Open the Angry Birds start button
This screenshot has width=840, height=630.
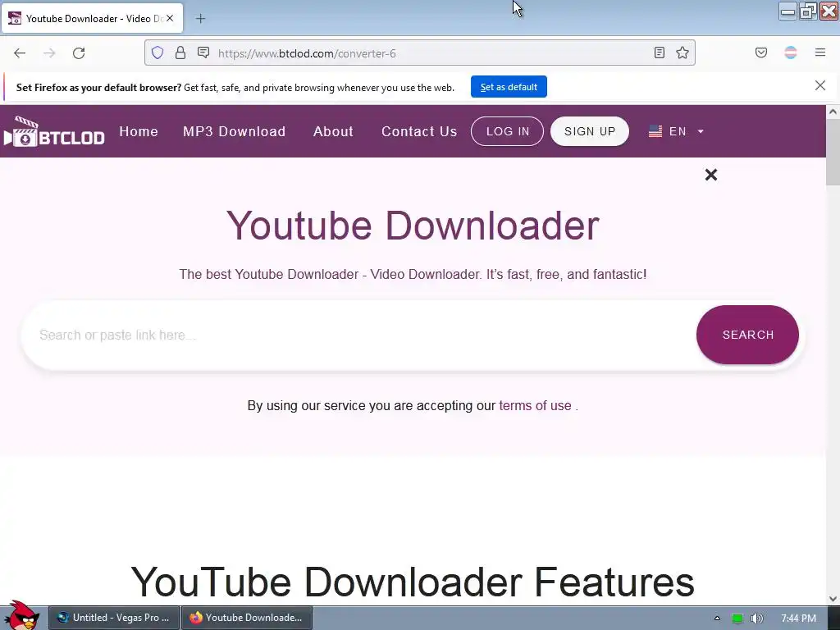click(x=21, y=616)
